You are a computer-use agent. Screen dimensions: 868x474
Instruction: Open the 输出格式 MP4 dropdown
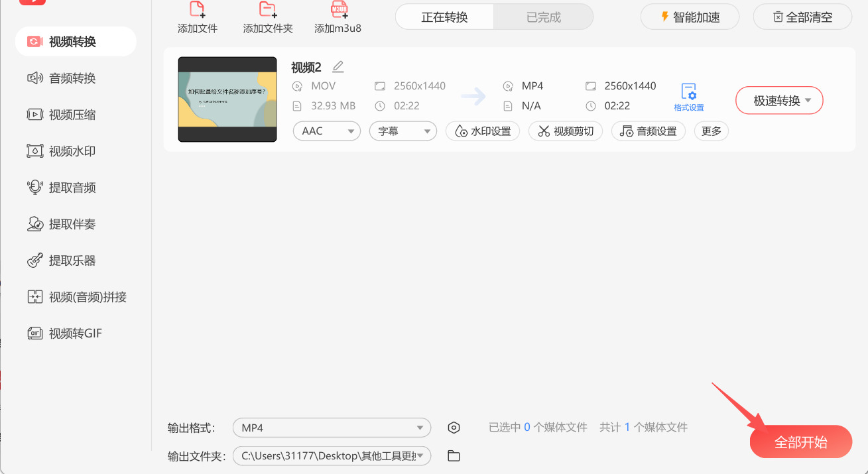(x=331, y=428)
